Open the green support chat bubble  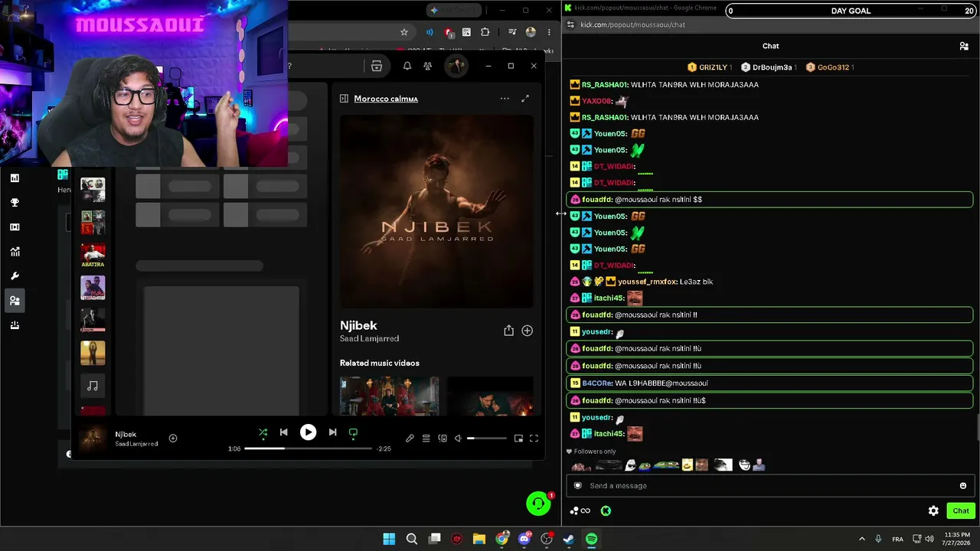pos(539,503)
